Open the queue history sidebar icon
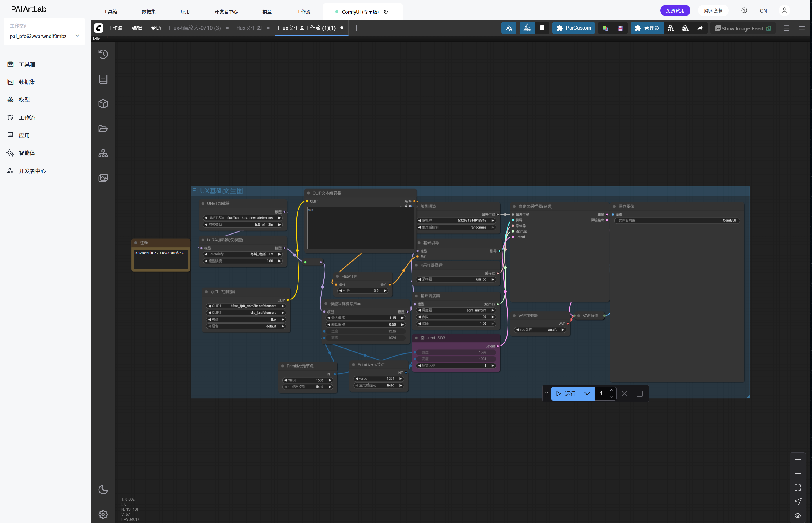The image size is (812, 523). coord(103,54)
